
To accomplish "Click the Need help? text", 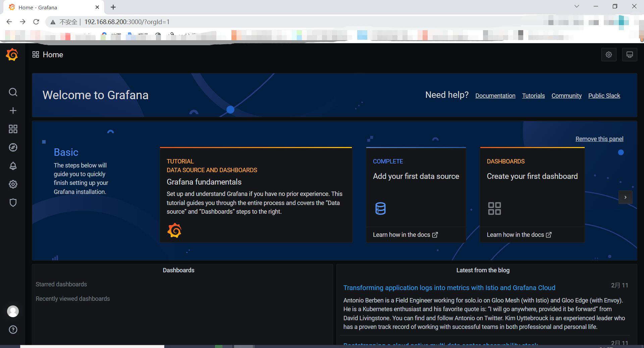I will [x=447, y=95].
